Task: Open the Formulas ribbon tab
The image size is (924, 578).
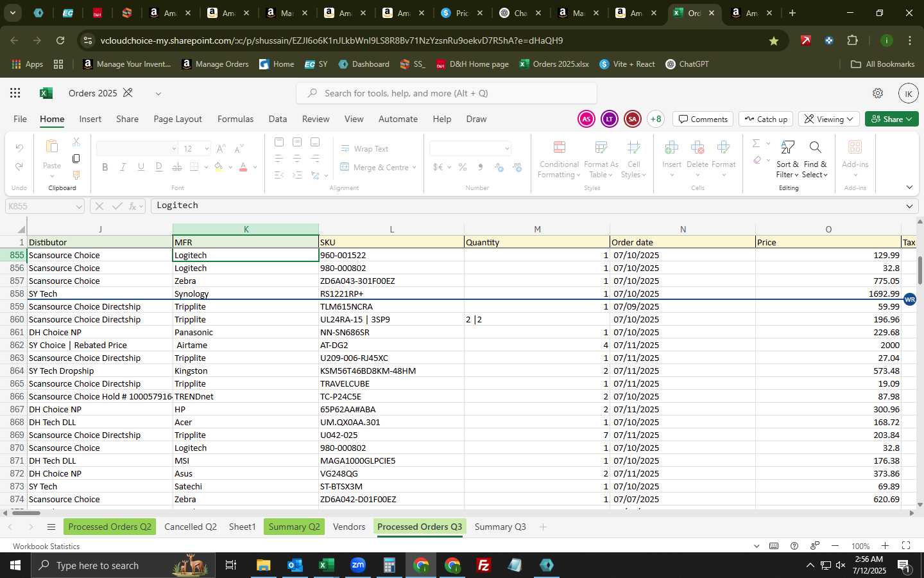Action: point(235,119)
